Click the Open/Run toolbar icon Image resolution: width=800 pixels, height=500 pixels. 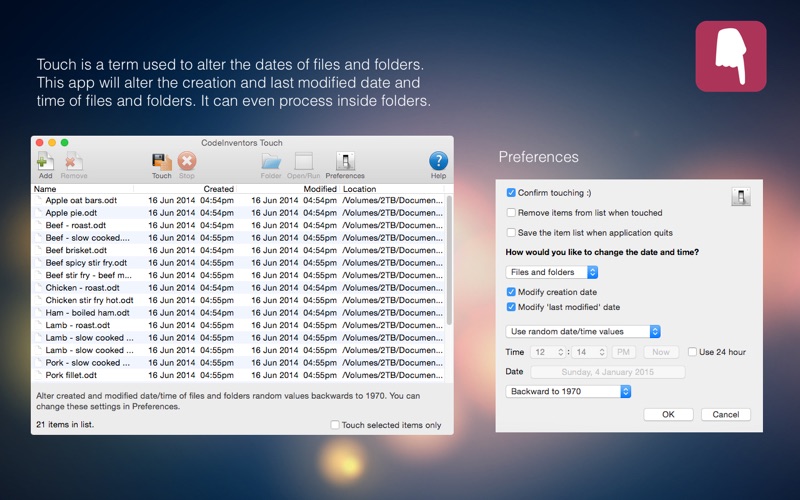tap(303, 161)
